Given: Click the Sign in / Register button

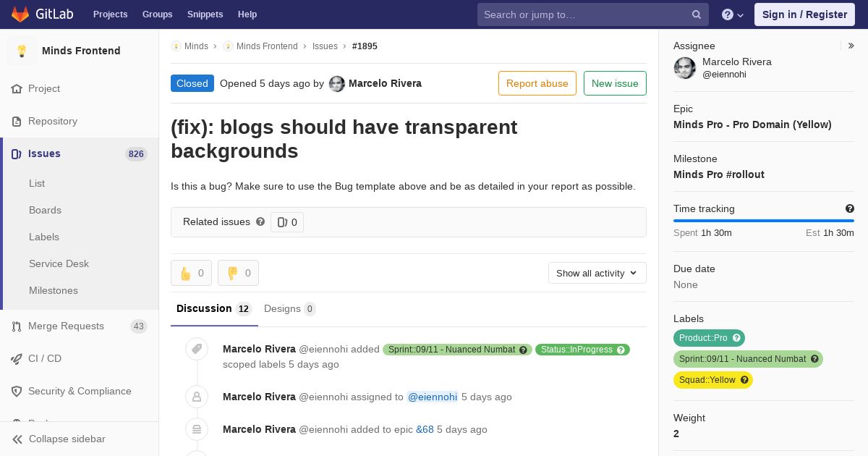Looking at the screenshot, I should tap(804, 14).
